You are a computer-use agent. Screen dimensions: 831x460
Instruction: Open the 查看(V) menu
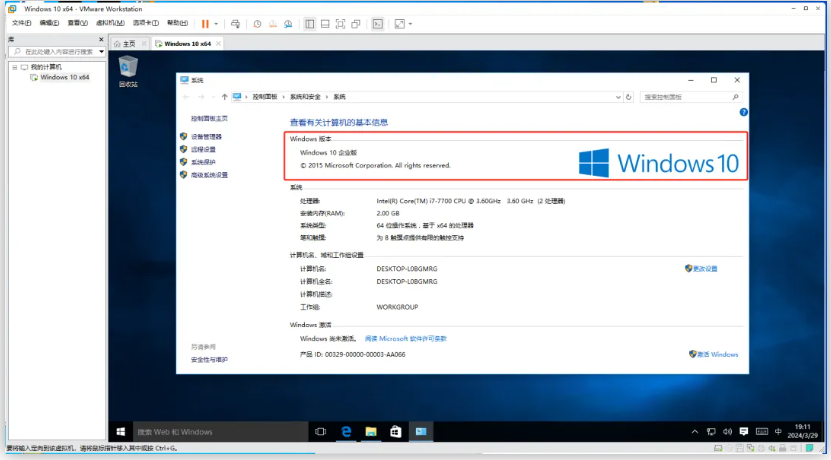pyautogui.click(x=77, y=23)
